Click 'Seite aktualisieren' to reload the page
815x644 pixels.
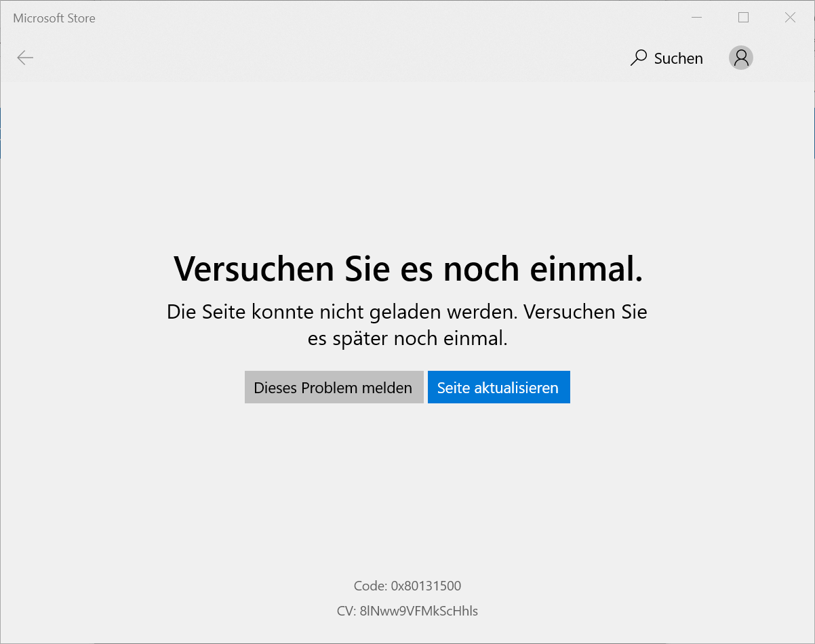[498, 387]
